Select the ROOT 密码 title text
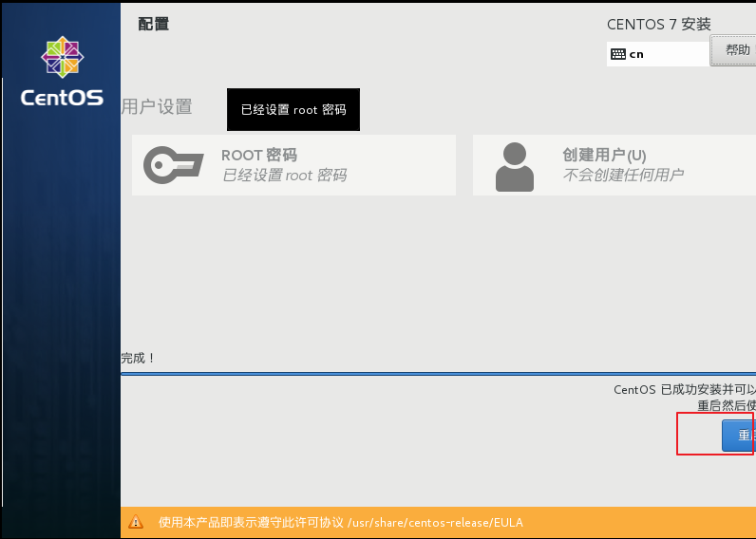This screenshot has width=756, height=539. pyautogui.click(x=259, y=155)
